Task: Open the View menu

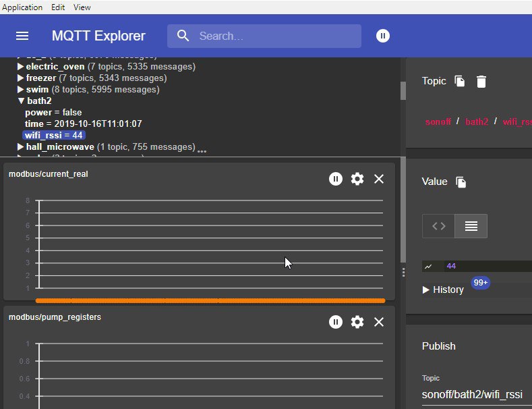Action: pyautogui.click(x=82, y=7)
